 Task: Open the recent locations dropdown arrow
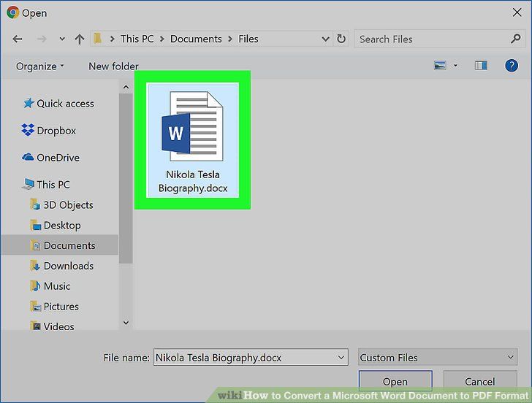pyautogui.click(x=62, y=39)
